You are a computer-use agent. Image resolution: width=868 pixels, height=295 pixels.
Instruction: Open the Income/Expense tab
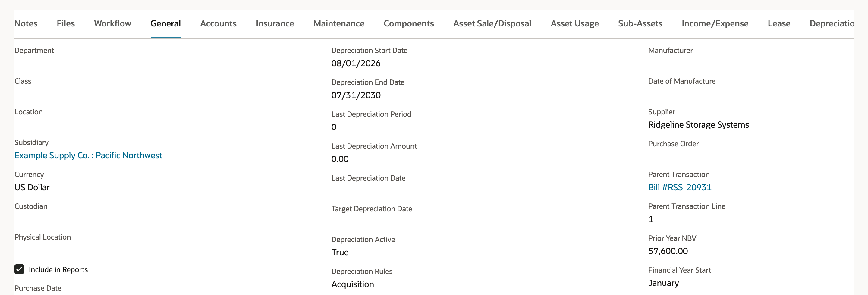[x=715, y=23]
